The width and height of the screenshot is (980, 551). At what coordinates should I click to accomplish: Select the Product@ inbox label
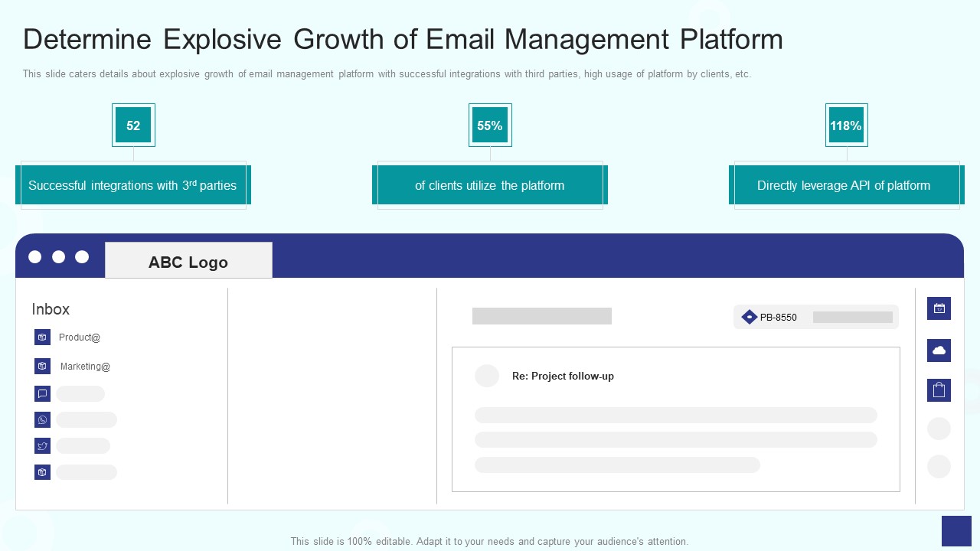80,337
